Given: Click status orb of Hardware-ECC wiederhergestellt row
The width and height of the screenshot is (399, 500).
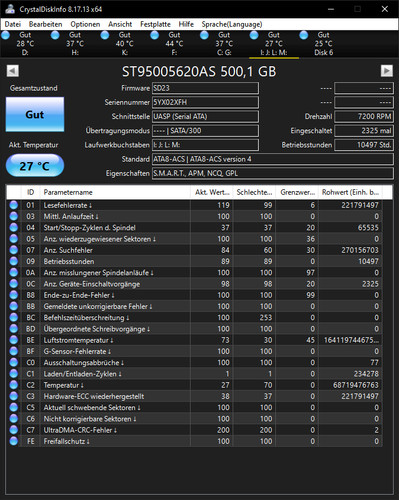Looking at the screenshot, I should click(x=14, y=396).
